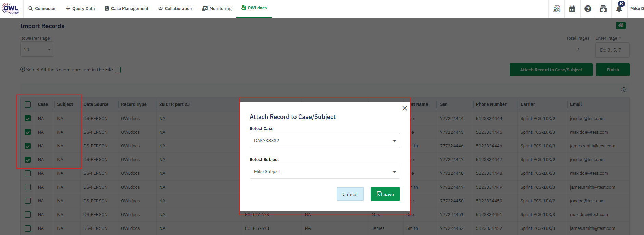Open the calendar icon in header
This screenshot has height=235, width=644.
point(572,9)
